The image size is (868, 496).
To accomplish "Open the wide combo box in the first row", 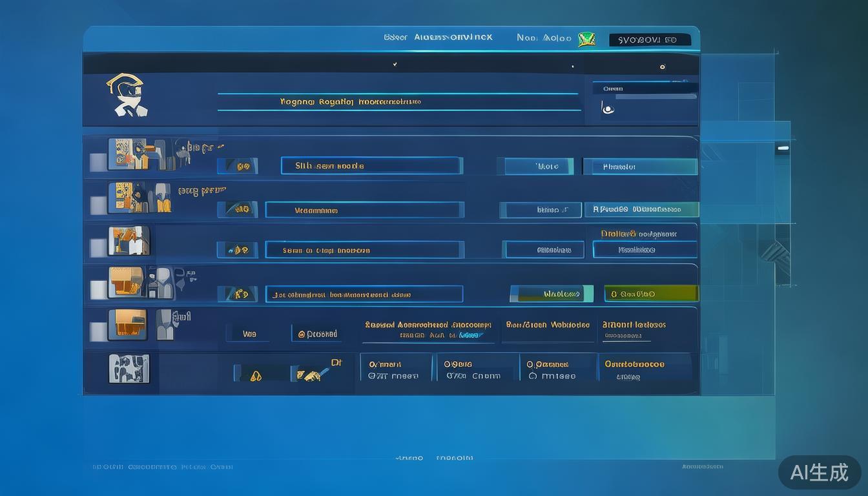I will pos(371,166).
